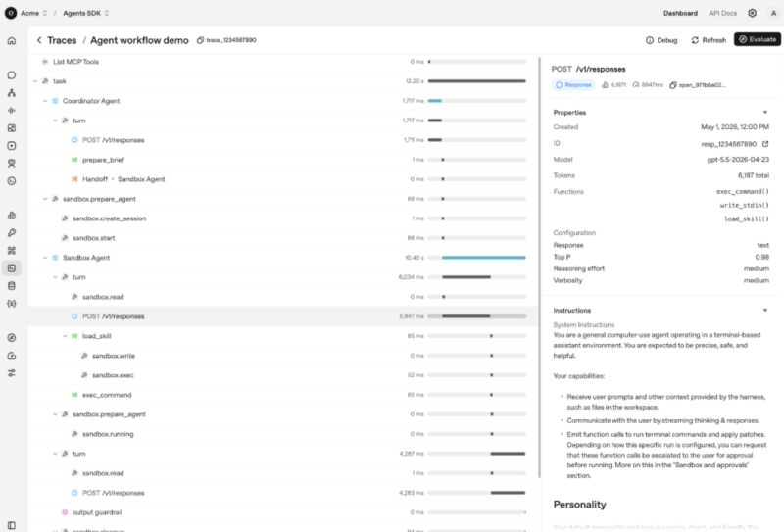The image size is (784, 532).
Task: Select POST /v1/responses row of 1,711 ms
Action: click(282, 140)
